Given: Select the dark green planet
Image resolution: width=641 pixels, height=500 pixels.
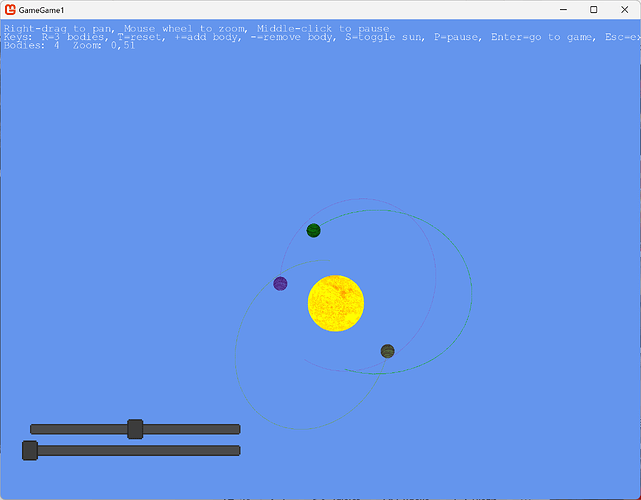Looking at the screenshot, I should (314, 230).
